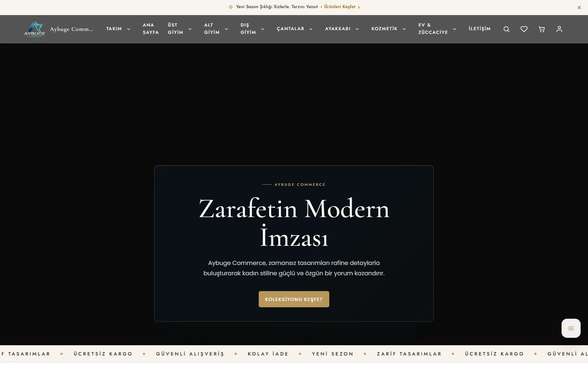
Task: Expand the TAKIM dropdown chevron
Action: [129, 29]
